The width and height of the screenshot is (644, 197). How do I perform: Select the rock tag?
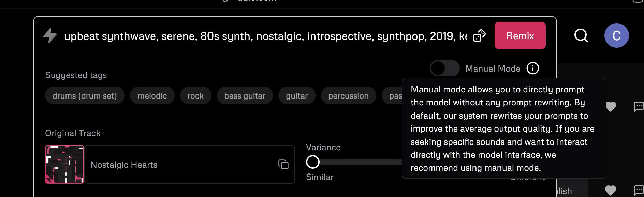[x=195, y=95]
